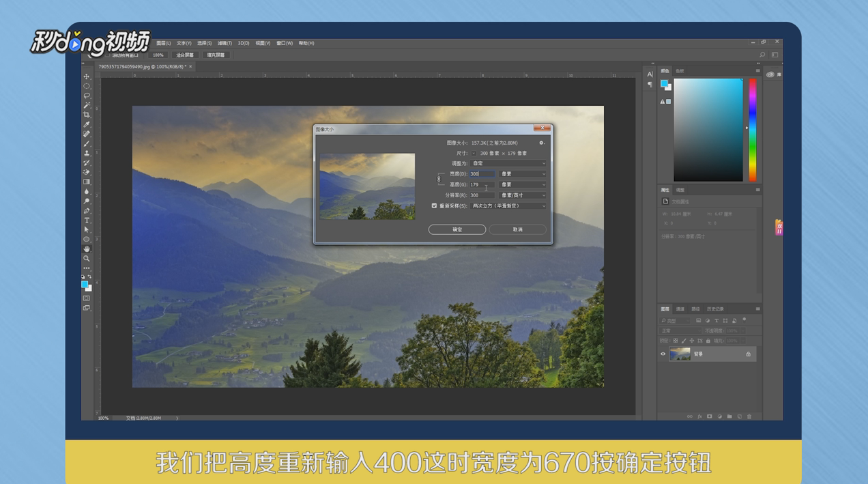The image size is (868, 484).
Task: Click the Cancel (取消) button
Action: (517, 229)
